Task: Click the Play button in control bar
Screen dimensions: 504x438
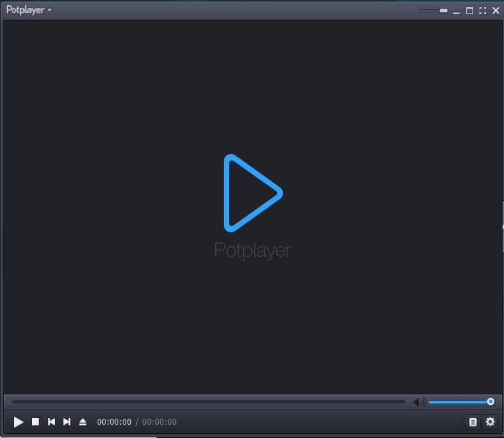Action: click(19, 421)
